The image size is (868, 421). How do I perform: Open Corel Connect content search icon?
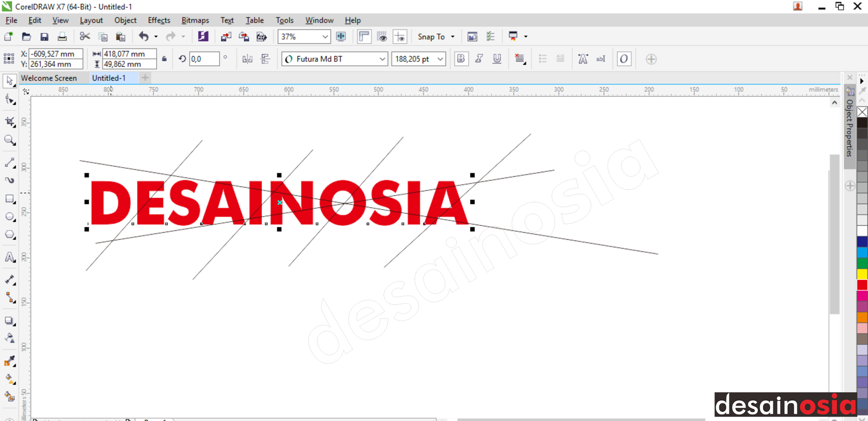click(203, 36)
